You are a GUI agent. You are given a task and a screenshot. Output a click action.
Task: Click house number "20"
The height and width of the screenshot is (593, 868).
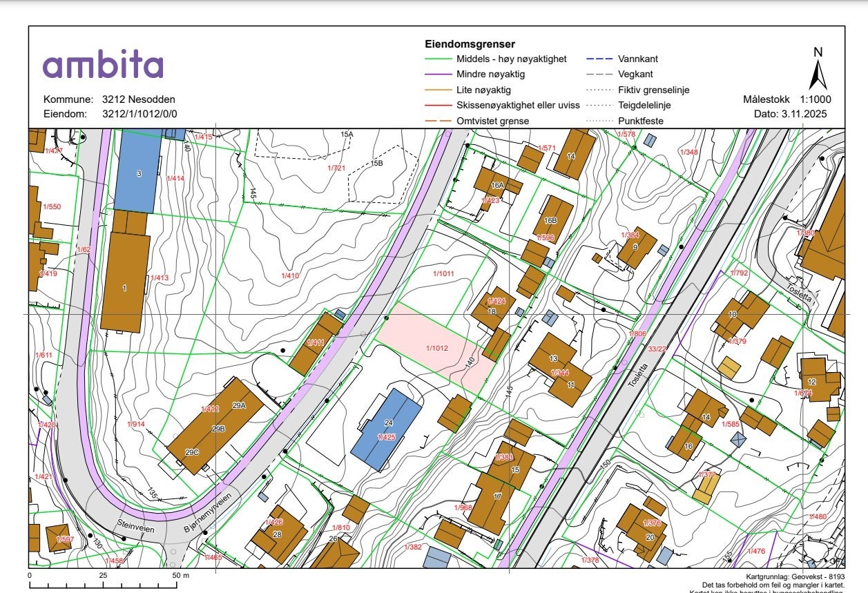pos(650,537)
